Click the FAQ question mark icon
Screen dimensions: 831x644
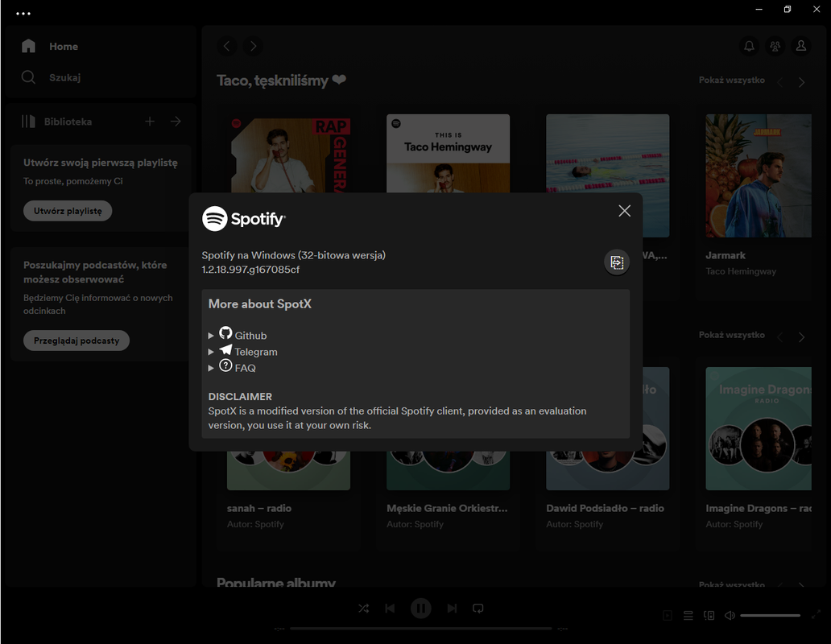click(225, 365)
